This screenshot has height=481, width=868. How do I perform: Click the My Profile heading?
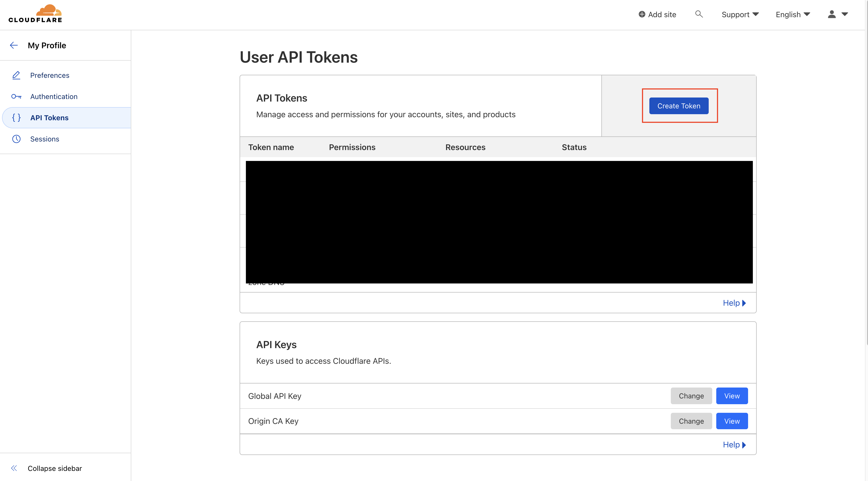click(47, 45)
